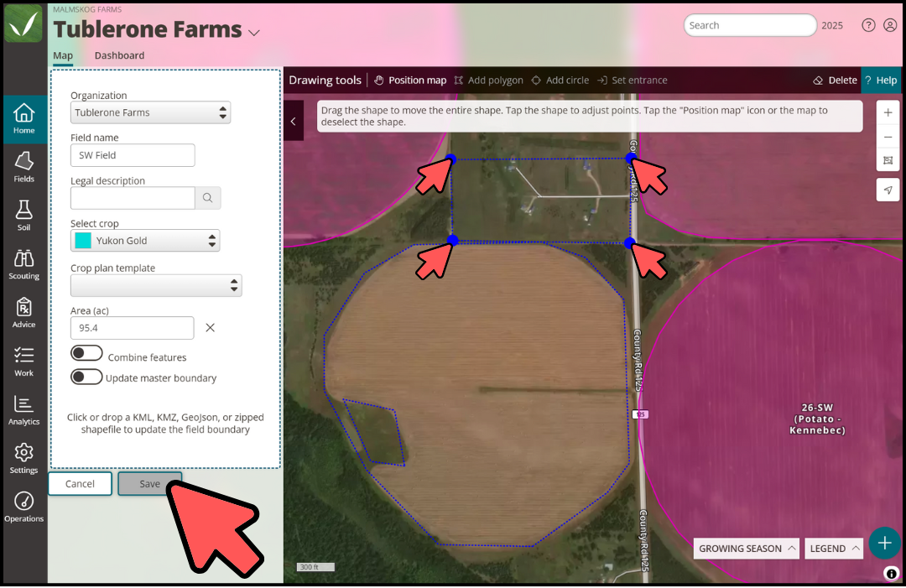Screen dimensions: 906x588
Task: Click the Cancel button
Action: pos(80,484)
